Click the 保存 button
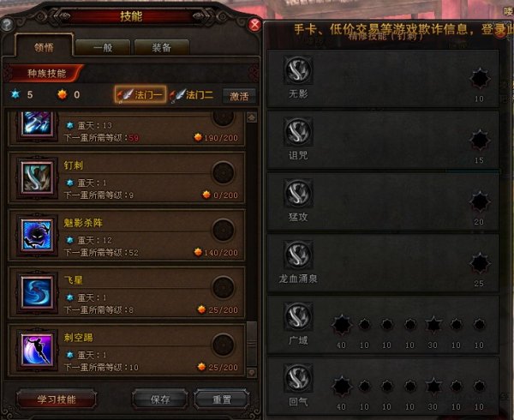The image size is (514, 420). pos(160,399)
